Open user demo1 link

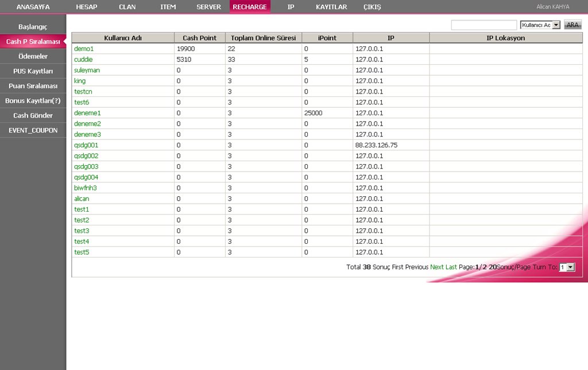[84, 49]
